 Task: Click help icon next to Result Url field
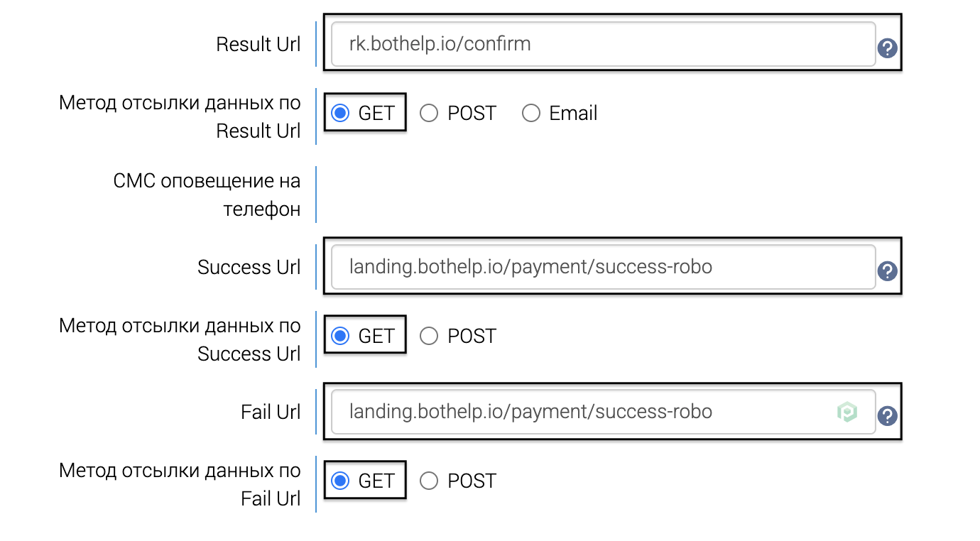[x=888, y=48]
